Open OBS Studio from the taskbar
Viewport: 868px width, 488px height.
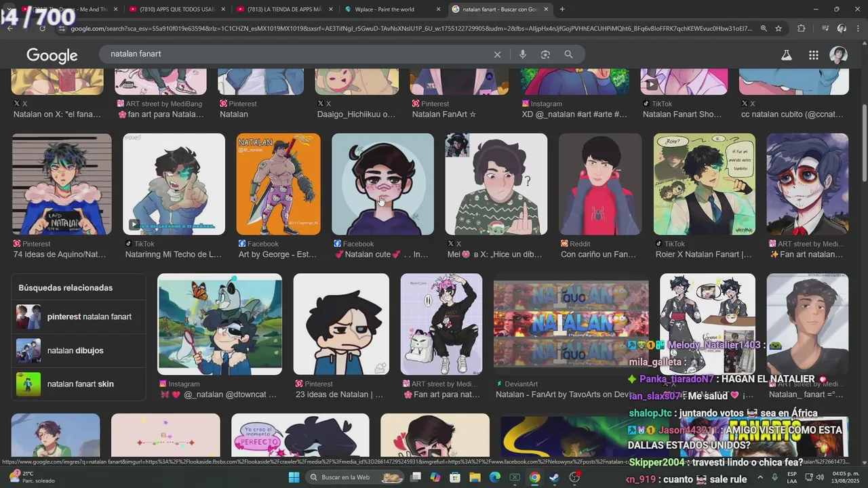tap(574, 477)
